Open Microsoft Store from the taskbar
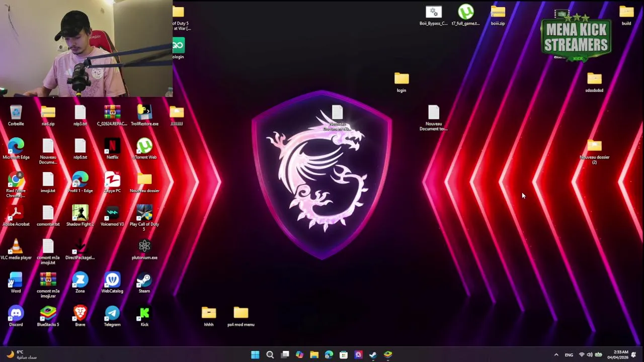This screenshot has width=644, height=362. click(344, 355)
